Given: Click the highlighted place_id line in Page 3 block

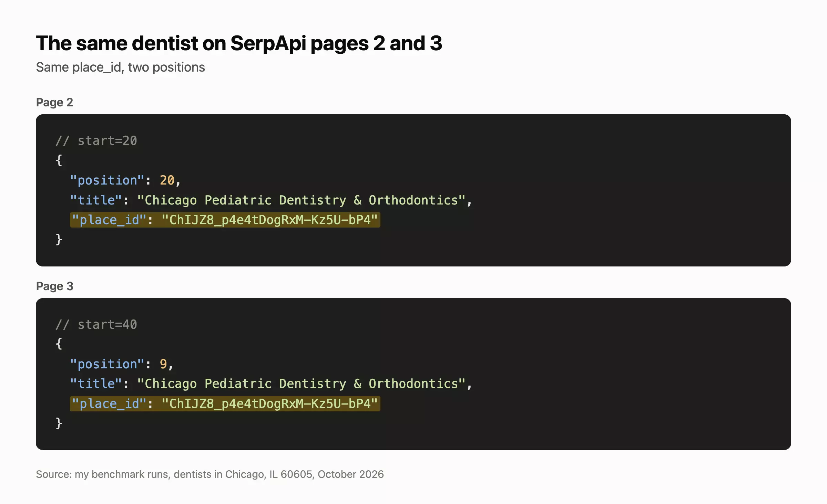Looking at the screenshot, I should (x=225, y=404).
